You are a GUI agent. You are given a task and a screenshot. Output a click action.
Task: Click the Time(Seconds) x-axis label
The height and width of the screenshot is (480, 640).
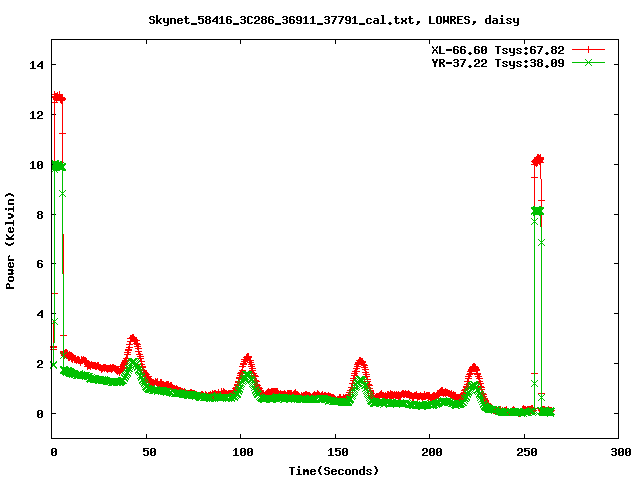(x=334, y=471)
